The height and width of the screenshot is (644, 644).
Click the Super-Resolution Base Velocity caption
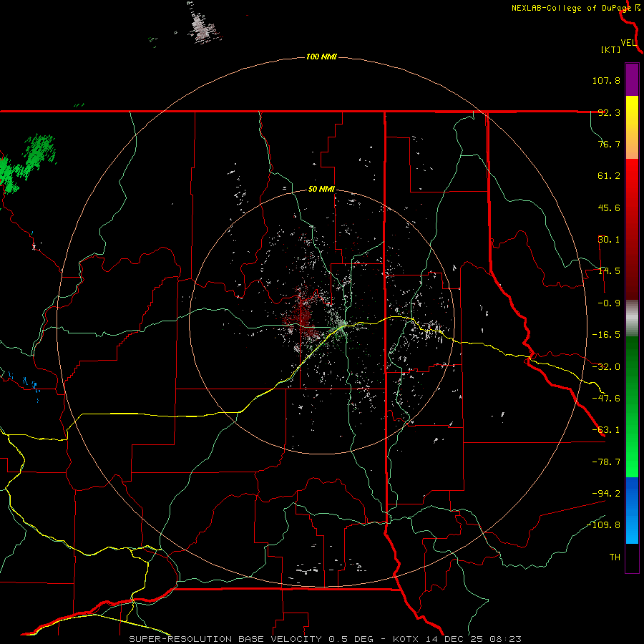[326, 639]
